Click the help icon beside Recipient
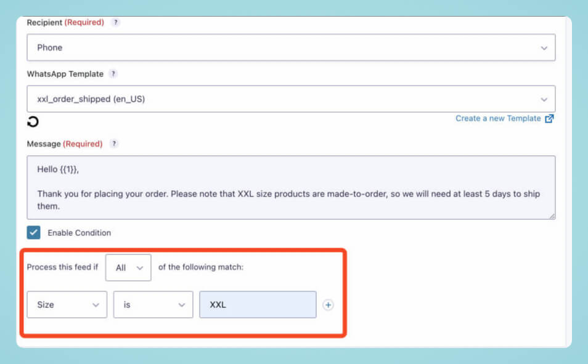This screenshot has height=364, width=588. pos(115,22)
